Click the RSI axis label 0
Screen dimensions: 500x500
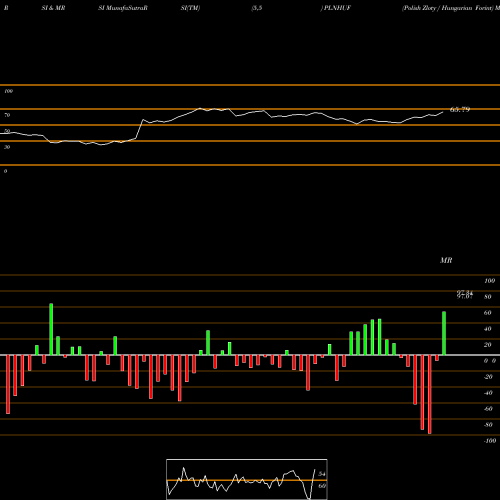click(5, 171)
